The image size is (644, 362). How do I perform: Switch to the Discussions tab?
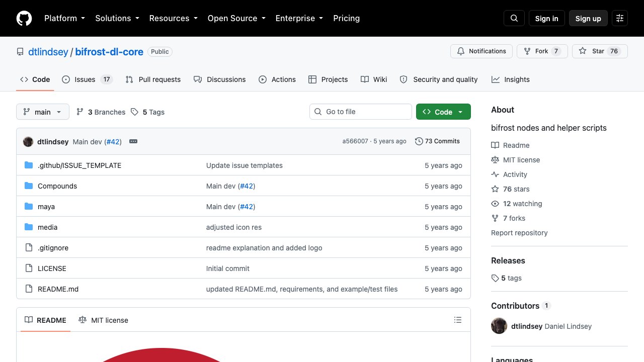point(219,79)
